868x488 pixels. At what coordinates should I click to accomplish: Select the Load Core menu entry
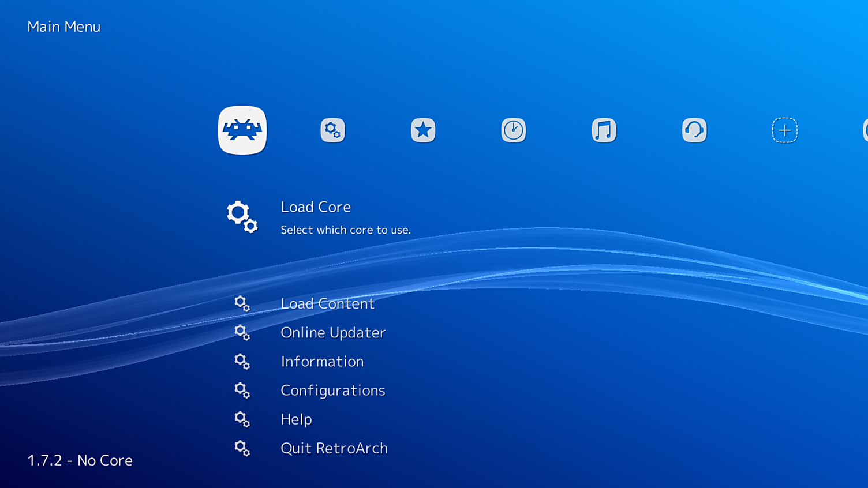coord(316,207)
